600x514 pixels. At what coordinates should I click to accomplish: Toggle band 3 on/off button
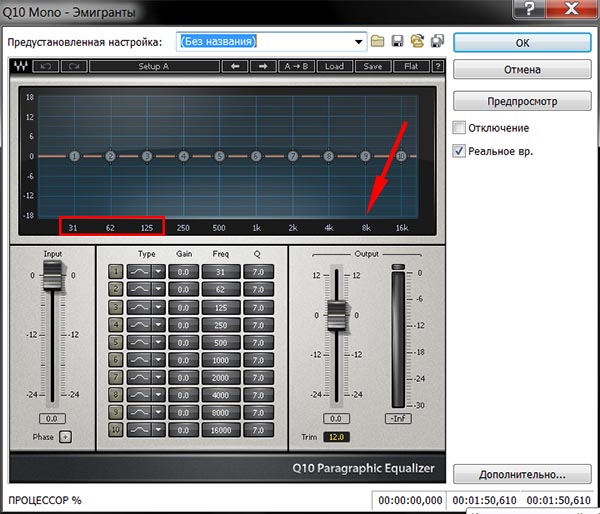pos(116,307)
